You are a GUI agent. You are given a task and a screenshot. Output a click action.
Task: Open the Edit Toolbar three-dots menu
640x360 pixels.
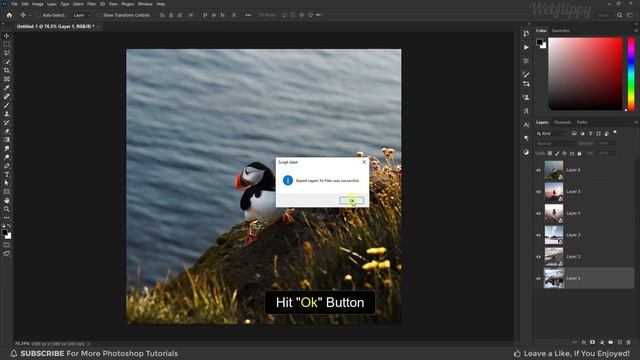point(7,218)
